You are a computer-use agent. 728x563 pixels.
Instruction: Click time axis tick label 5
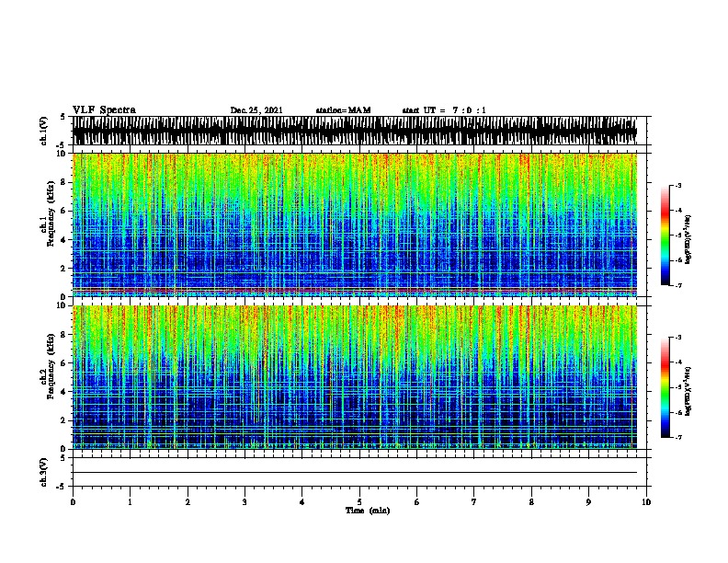click(x=359, y=501)
